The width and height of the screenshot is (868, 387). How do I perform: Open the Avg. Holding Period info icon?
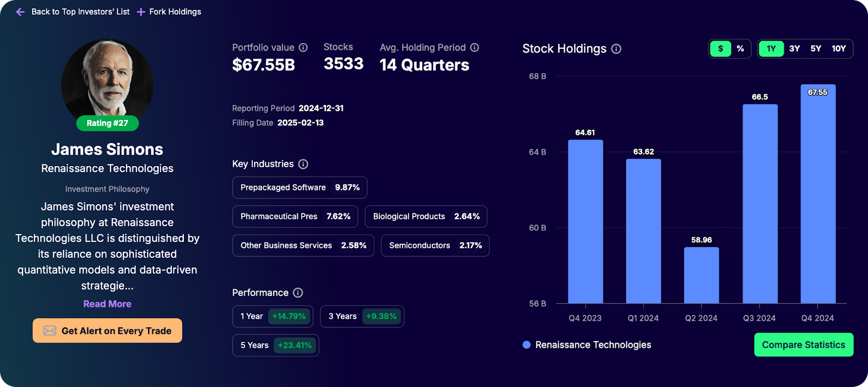point(475,48)
